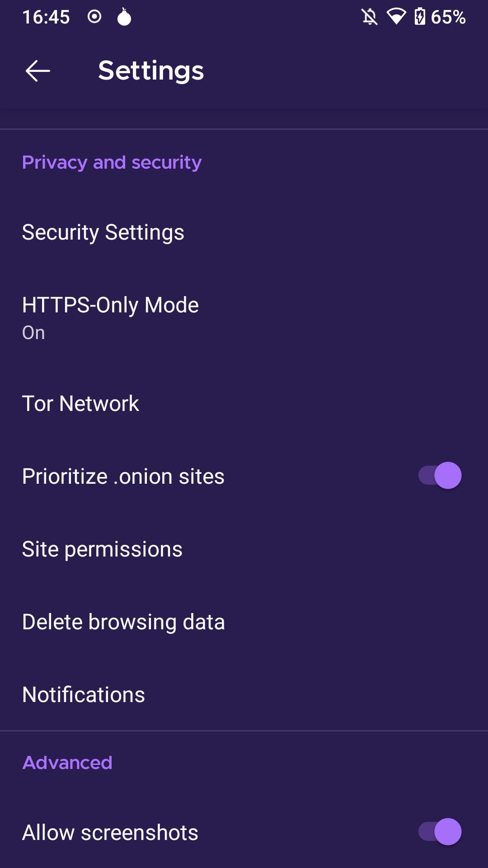Tap the Wi-Fi signal icon

point(396,17)
